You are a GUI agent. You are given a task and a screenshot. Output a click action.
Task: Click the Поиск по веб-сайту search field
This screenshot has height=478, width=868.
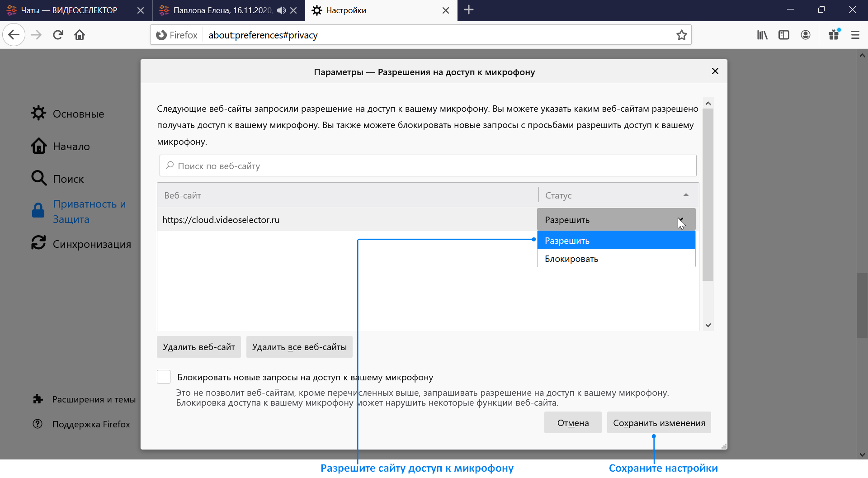(428, 166)
